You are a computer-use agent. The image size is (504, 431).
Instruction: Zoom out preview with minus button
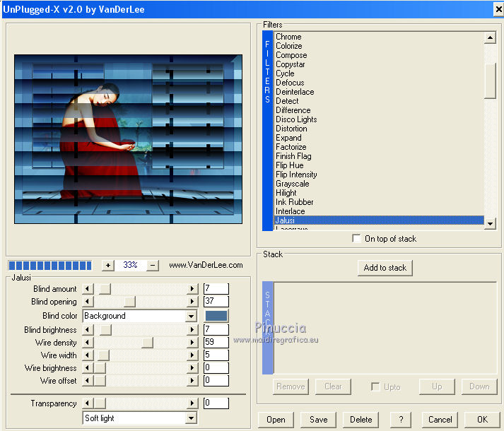[153, 266]
